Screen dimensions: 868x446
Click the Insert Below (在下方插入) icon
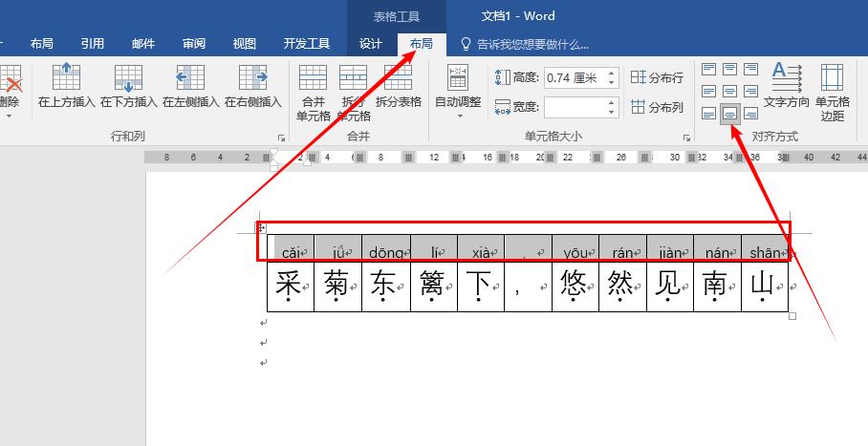(x=128, y=77)
